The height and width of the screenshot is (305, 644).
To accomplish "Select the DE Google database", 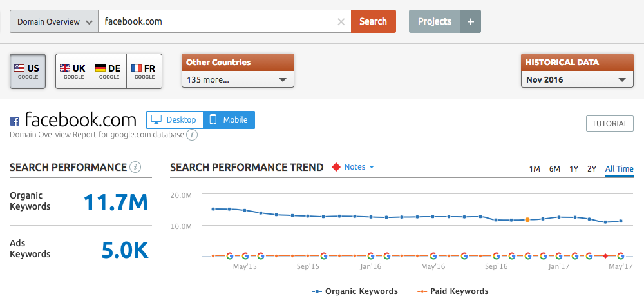I will [109, 71].
